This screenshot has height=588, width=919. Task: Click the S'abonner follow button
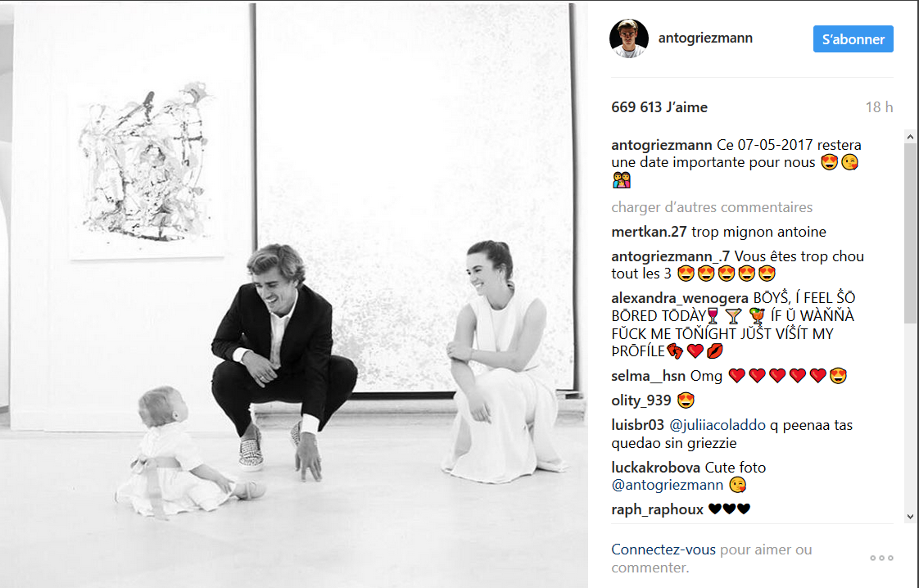(x=853, y=38)
